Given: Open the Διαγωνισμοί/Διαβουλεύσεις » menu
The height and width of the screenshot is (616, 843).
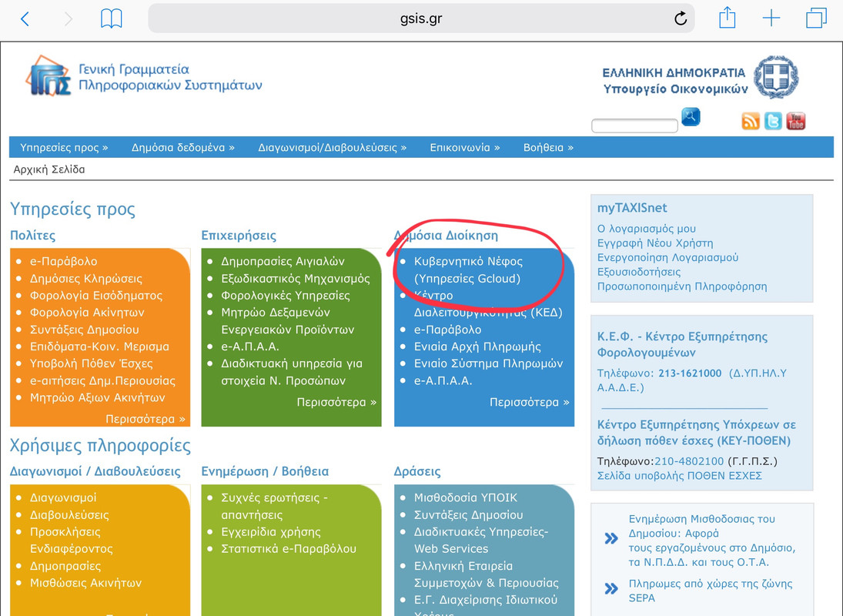Looking at the screenshot, I should 333,147.
